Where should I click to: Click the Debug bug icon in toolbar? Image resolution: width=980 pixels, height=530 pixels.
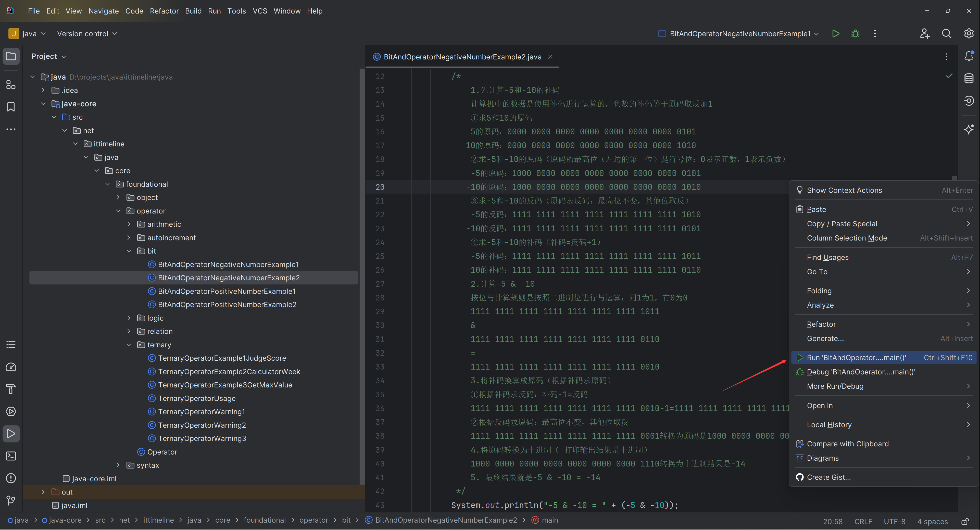pyautogui.click(x=855, y=33)
